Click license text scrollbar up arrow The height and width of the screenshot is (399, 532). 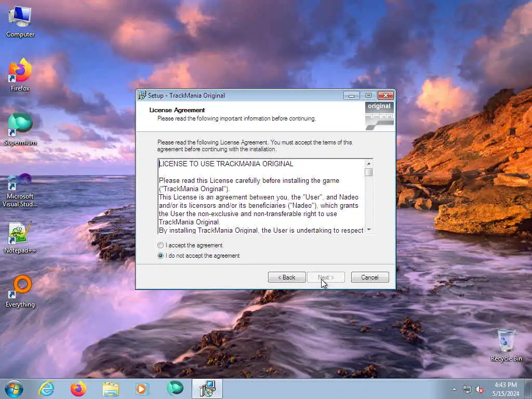pyautogui.click(x=369, y=164)
